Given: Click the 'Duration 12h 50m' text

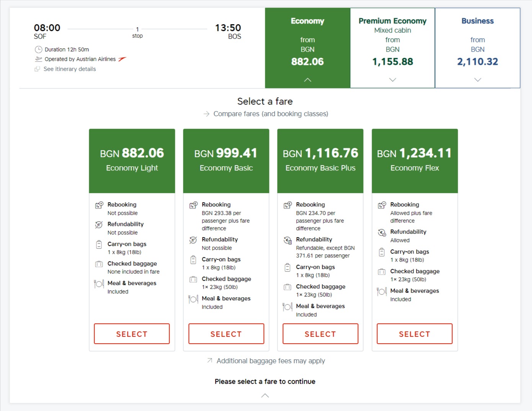Looking at the screenshot, I should click(67, 49).
